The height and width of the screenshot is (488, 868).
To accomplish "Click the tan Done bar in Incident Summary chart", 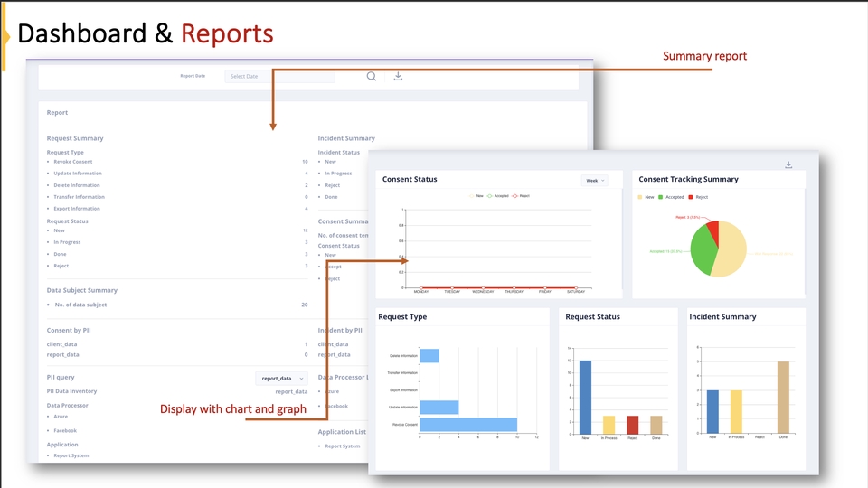I will pyautogui.click(x=783, y=398).
